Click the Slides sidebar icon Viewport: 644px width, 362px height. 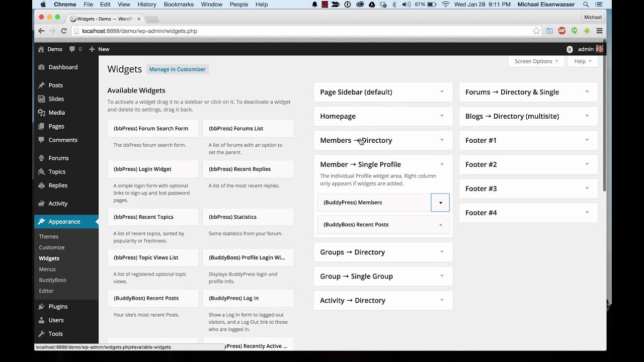pyautogui.click(x=41, y=99)
